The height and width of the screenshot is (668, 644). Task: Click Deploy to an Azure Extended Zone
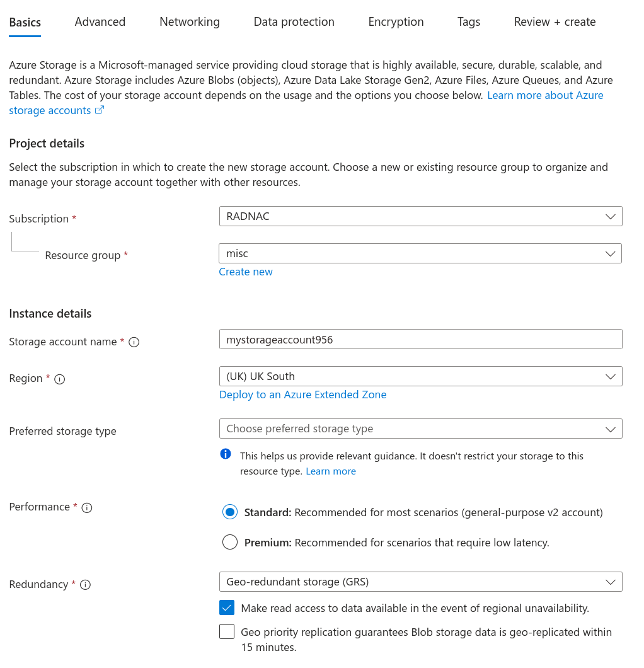coord(302,394)
